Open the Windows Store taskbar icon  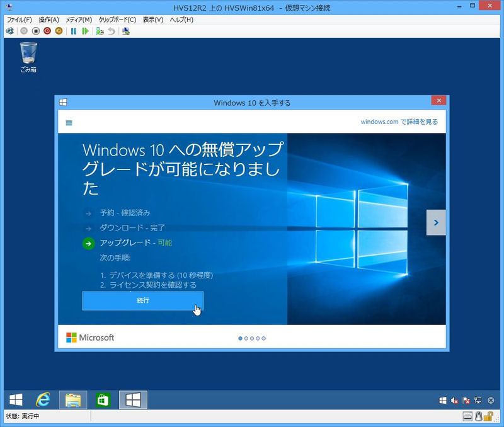103,400
